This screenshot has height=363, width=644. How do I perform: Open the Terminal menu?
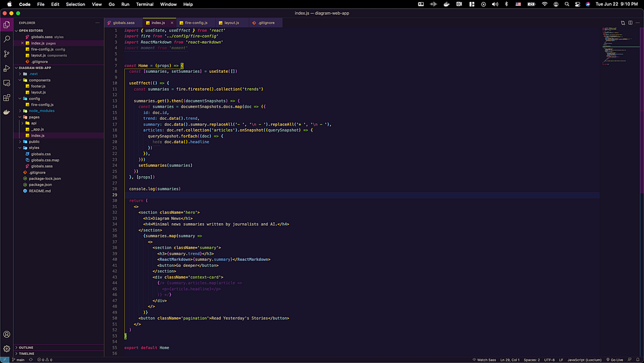[x=144, y=4]
